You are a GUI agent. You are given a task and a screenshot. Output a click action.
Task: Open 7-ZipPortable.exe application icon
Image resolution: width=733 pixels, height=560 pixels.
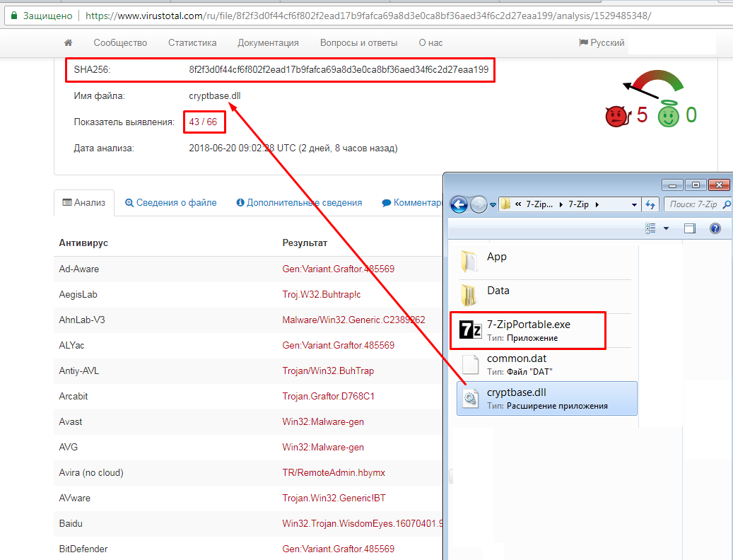[x=469, y=329]
